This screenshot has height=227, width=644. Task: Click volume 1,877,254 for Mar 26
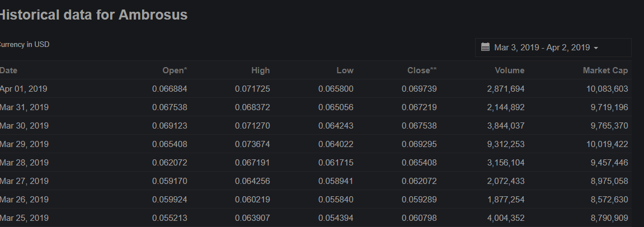(506, 200)
